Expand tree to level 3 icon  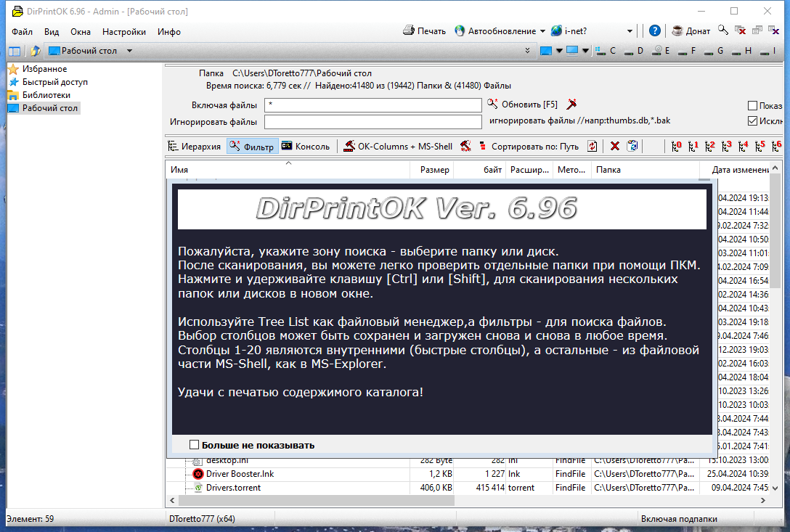726,146
